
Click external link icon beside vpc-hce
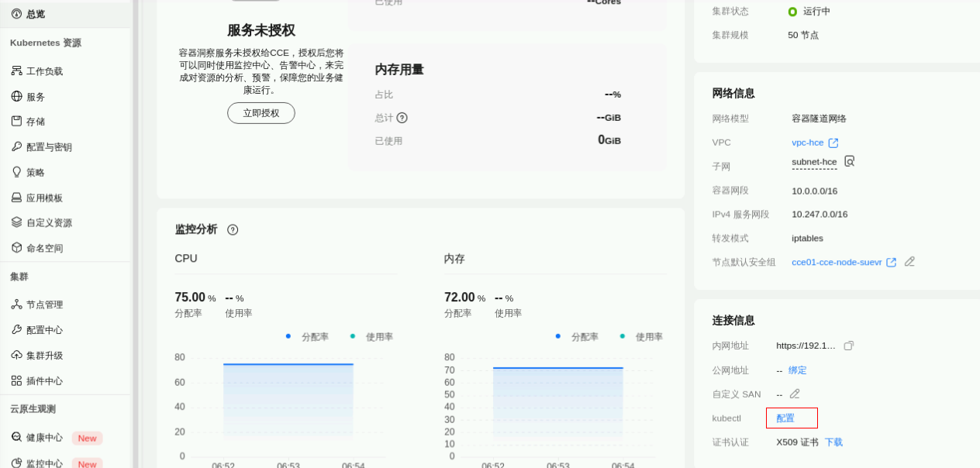point(833,143)
